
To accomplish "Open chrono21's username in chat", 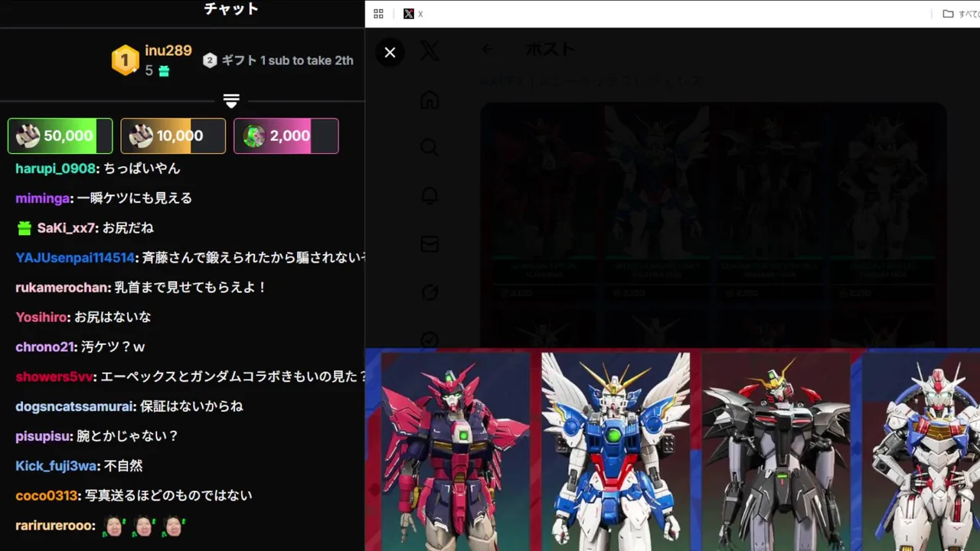I will click(44, 347).
